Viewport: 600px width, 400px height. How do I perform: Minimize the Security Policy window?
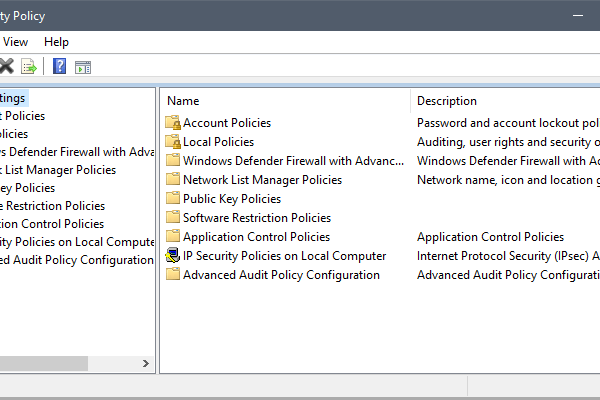coord(578,16)
